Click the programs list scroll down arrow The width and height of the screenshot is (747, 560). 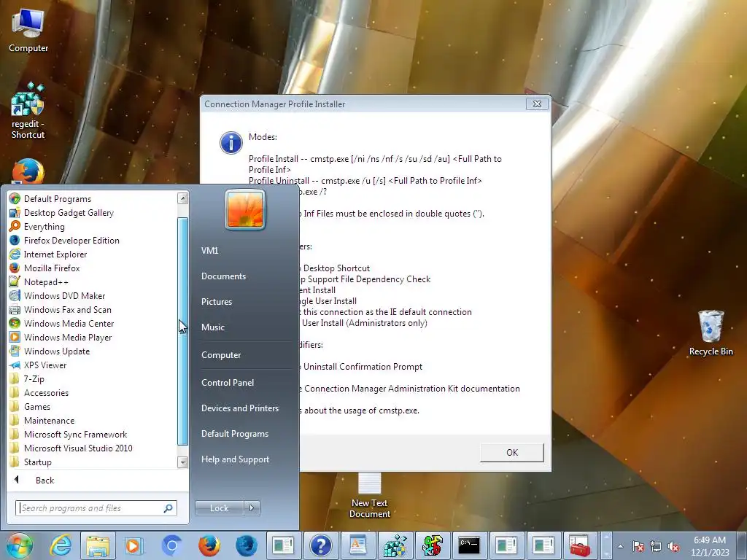coord(183,462)
